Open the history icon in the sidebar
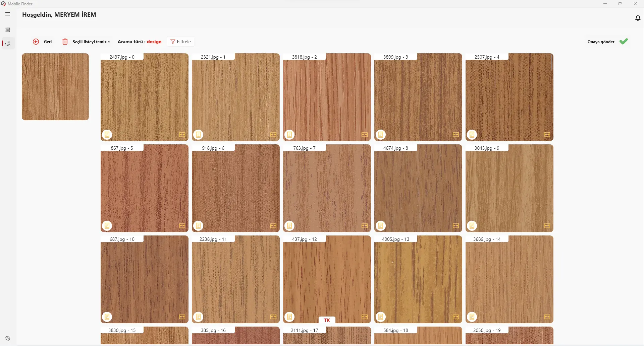 (x=8, y=43)
